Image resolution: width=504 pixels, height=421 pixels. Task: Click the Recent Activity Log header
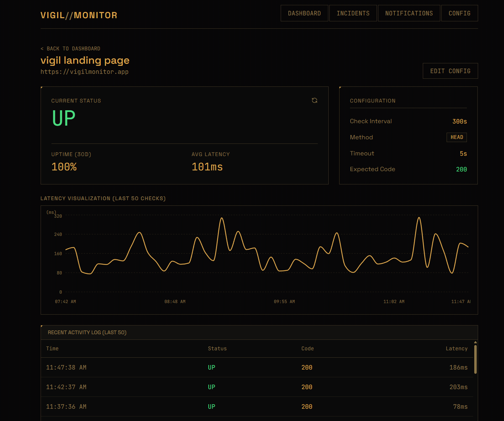87,332
